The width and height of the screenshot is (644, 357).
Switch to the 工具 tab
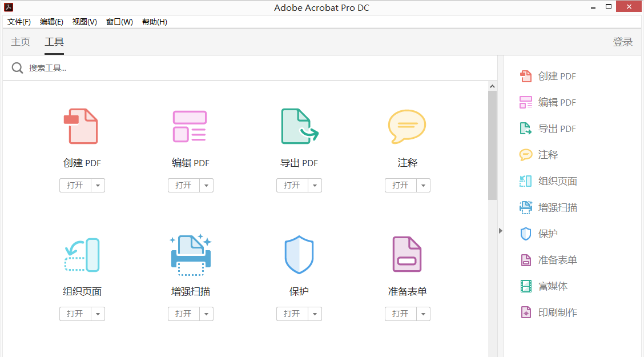point(54,42)
